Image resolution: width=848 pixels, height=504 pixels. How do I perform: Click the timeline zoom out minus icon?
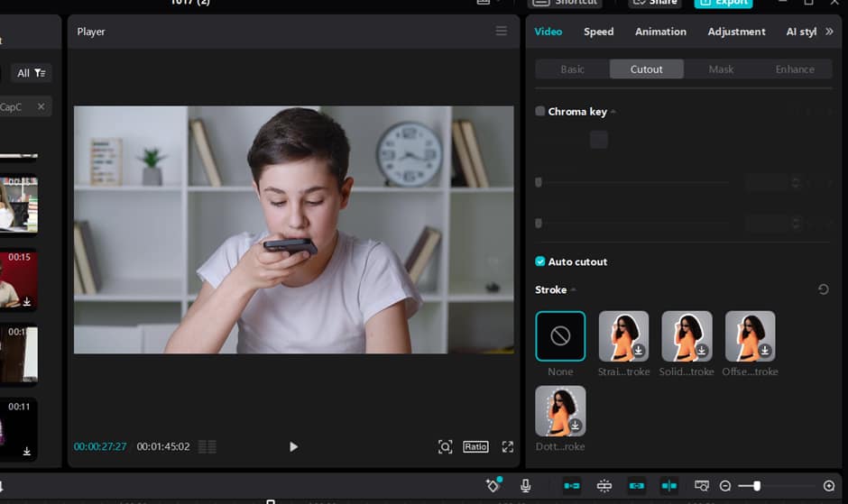(x=725, y=486)
